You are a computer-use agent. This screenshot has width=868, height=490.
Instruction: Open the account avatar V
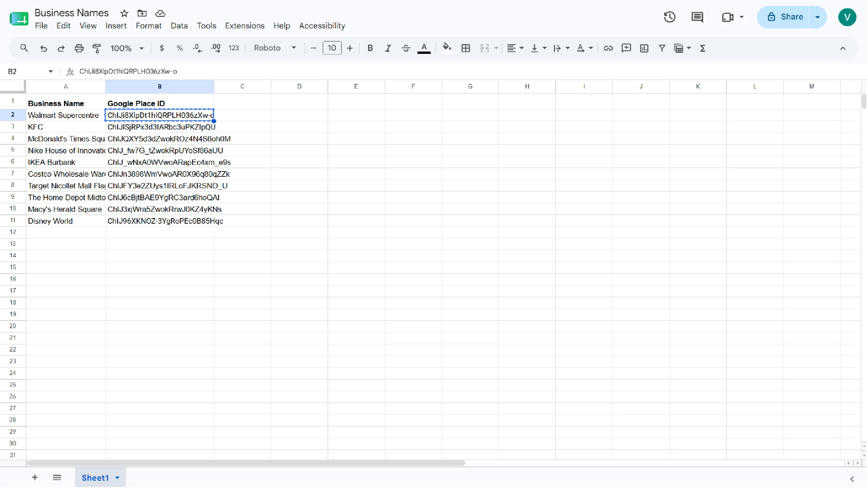click(847, 17)
